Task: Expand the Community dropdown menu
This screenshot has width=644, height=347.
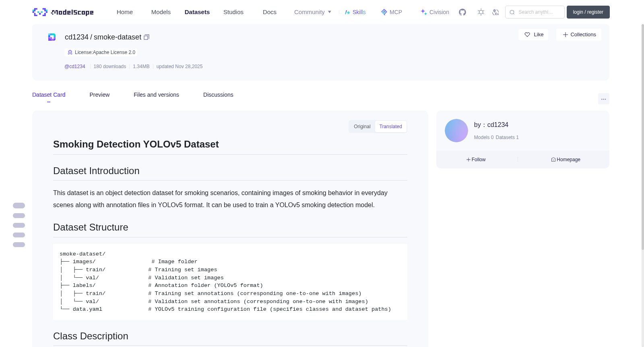Action: point(313,12)
